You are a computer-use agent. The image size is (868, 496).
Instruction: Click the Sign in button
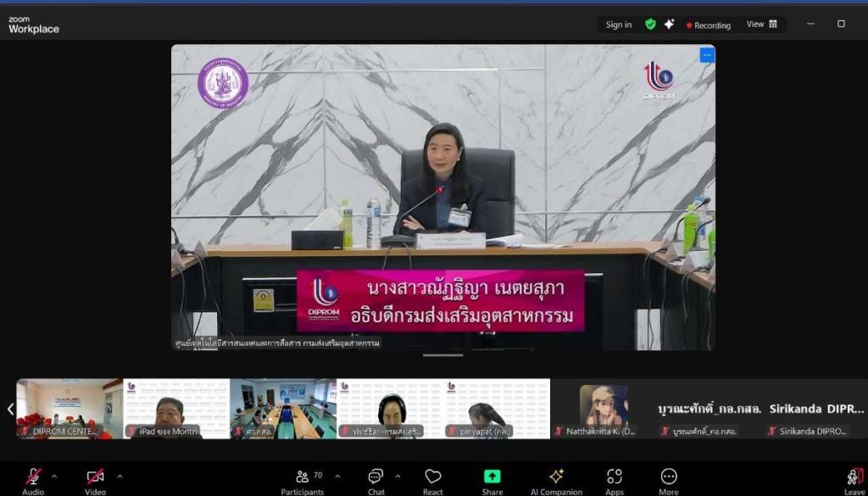click(x=618, y=25)
